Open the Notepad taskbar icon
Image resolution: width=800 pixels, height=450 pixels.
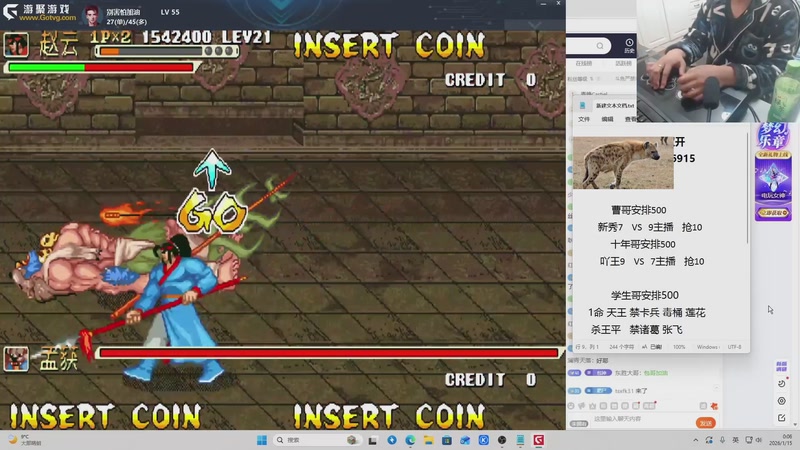(x=520, y=440)
